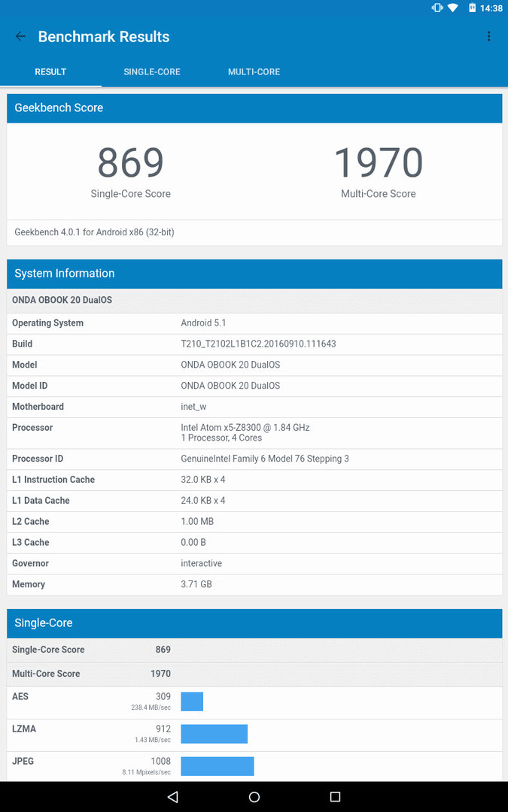Tap the Android back navigation button
The image size is (508, 812).
[x=173, y=796]
